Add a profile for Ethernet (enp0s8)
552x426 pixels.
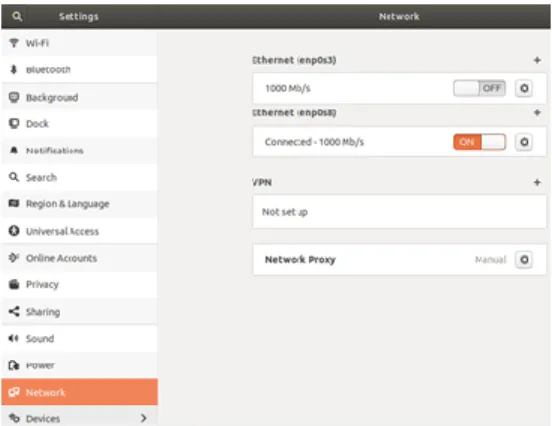coord(537,113)
